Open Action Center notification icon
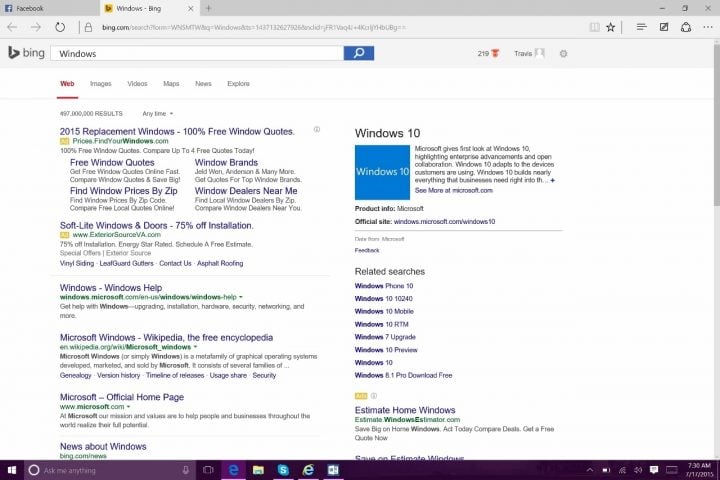720x480 pixels. pos(654,470)
